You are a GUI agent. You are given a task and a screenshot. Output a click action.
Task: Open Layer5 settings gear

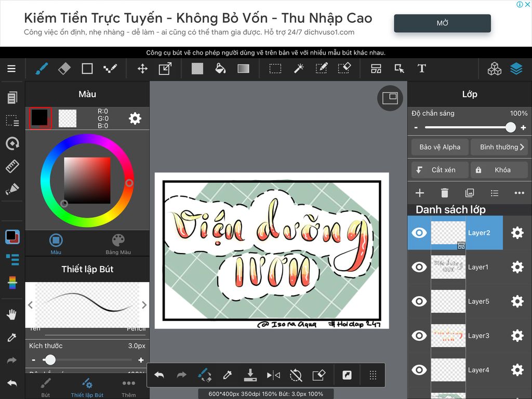pos(517,301)
